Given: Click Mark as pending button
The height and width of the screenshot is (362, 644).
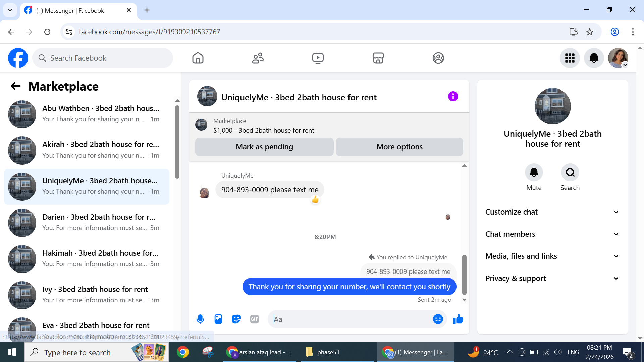Looking at the screenshot, I should pos(264,147).
